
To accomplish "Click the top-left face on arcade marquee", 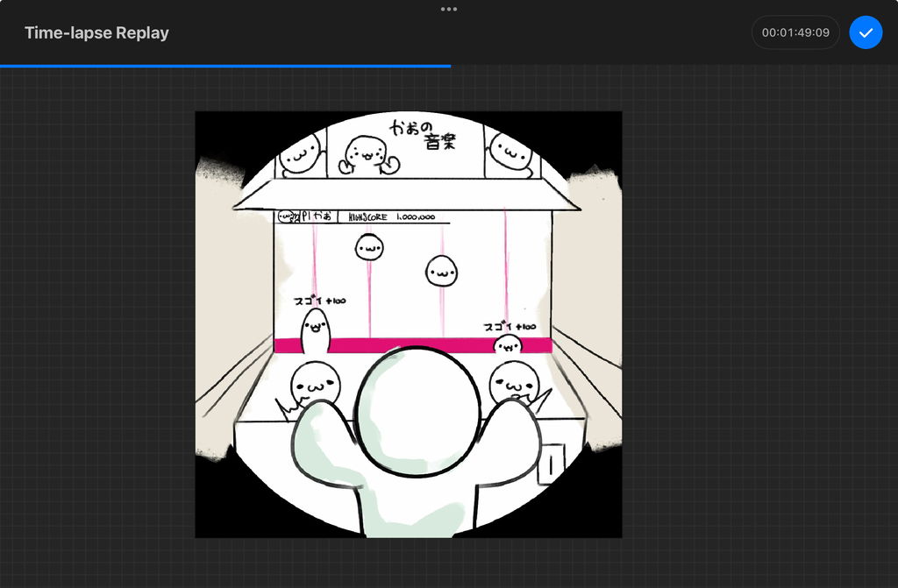I will coord(299,152).
